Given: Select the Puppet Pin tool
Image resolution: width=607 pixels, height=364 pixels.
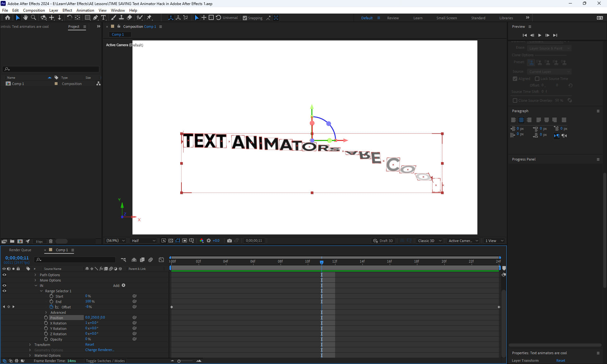Looking at the screenshot, I should [x=149, y=18].
